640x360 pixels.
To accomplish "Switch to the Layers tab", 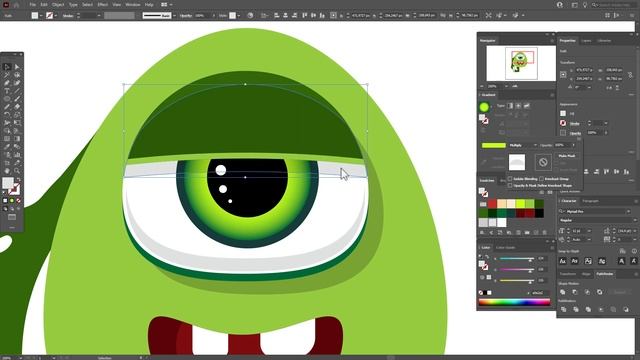I will [x=586, y=41].
